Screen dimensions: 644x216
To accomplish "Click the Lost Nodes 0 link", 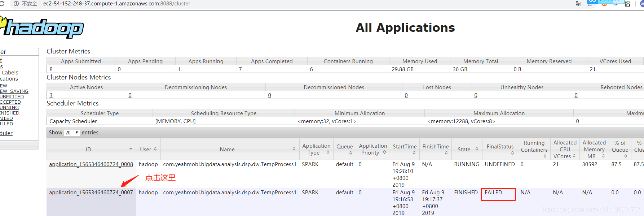I will pos(406,95).
